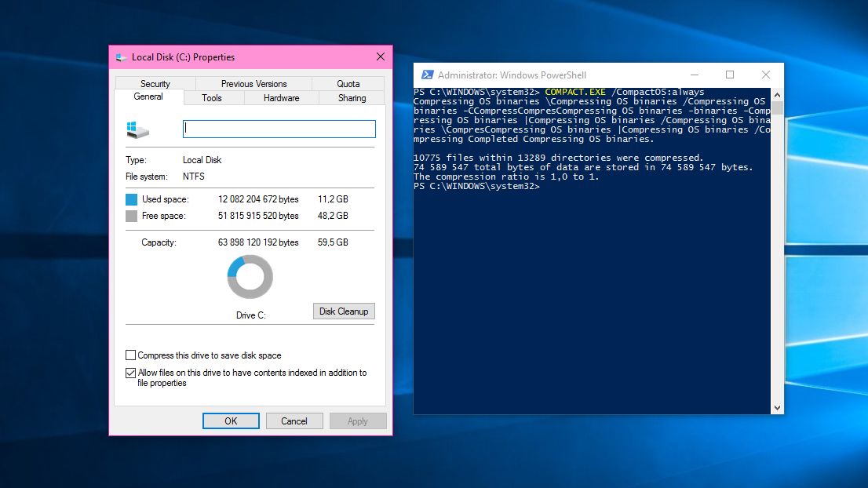Focus the drive label text field
This screenshot has height=488, width=868.
[279, 129]
